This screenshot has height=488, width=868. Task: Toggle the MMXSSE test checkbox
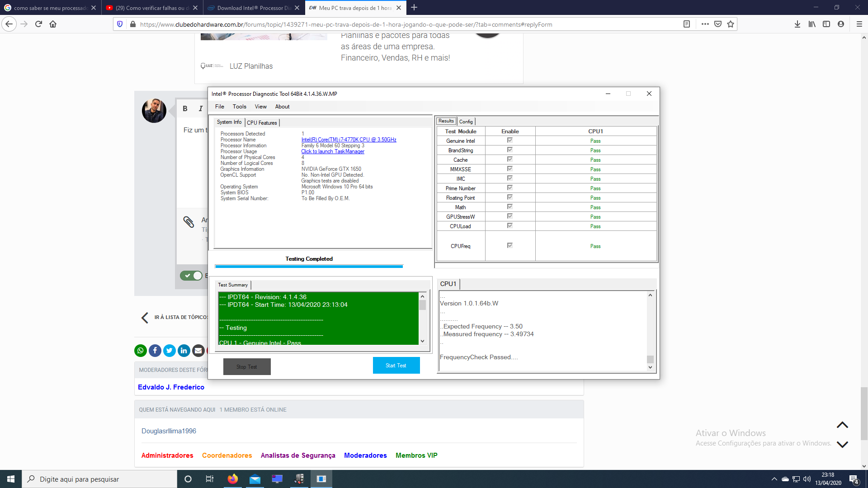click(x=510, y=169)
